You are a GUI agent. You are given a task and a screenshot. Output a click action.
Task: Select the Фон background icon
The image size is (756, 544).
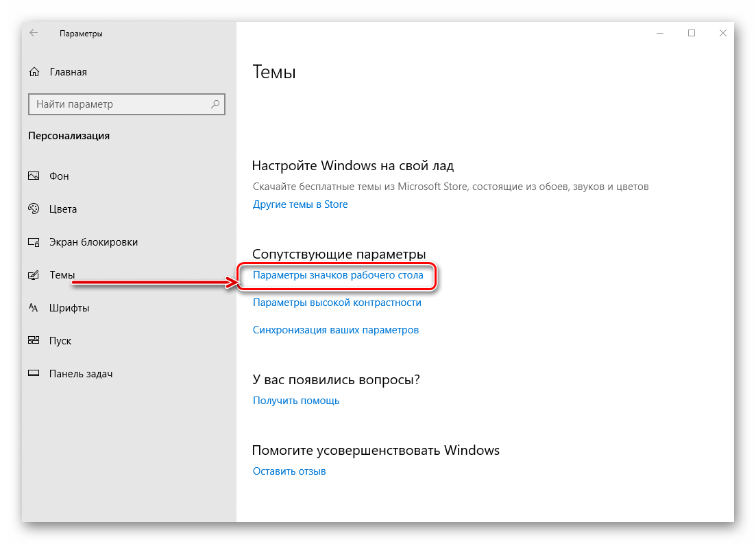tap(34, 176)
